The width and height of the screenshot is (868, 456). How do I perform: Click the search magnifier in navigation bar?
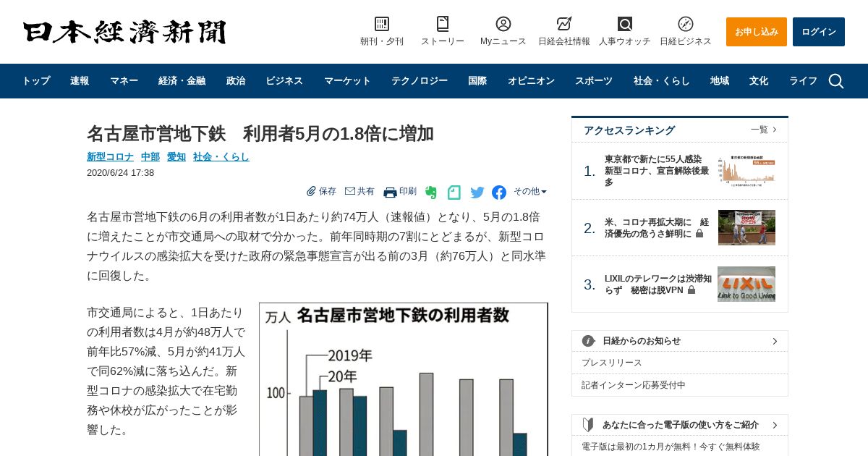[x=836, y=81]
